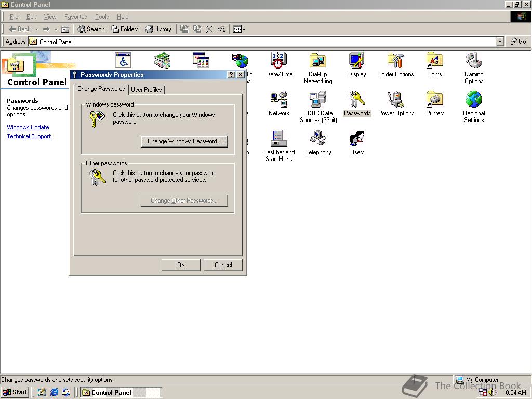Image resolution: width=532 pixels, height=399 pixels.
Task: Click the Delete toolbar icon
Action: (x=209, y=29)
